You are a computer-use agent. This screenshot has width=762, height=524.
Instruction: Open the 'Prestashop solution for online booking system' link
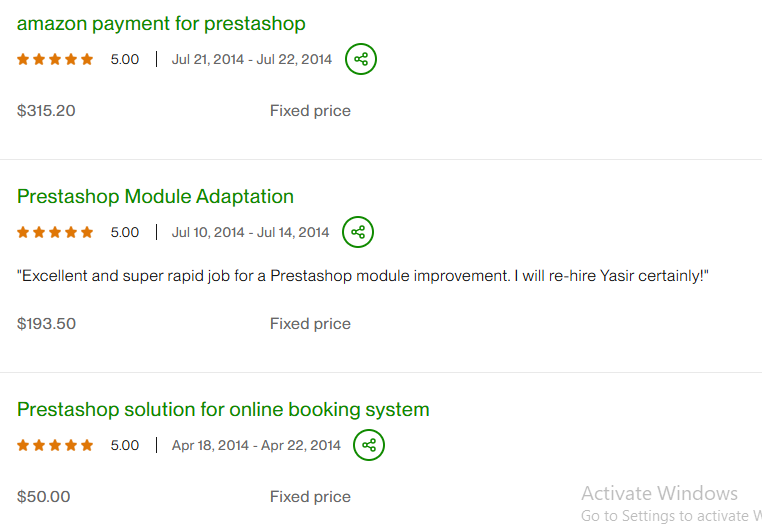tap(223, 409)
